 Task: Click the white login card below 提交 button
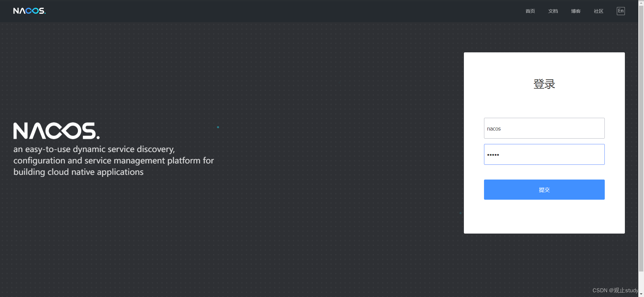click(544, 216)
